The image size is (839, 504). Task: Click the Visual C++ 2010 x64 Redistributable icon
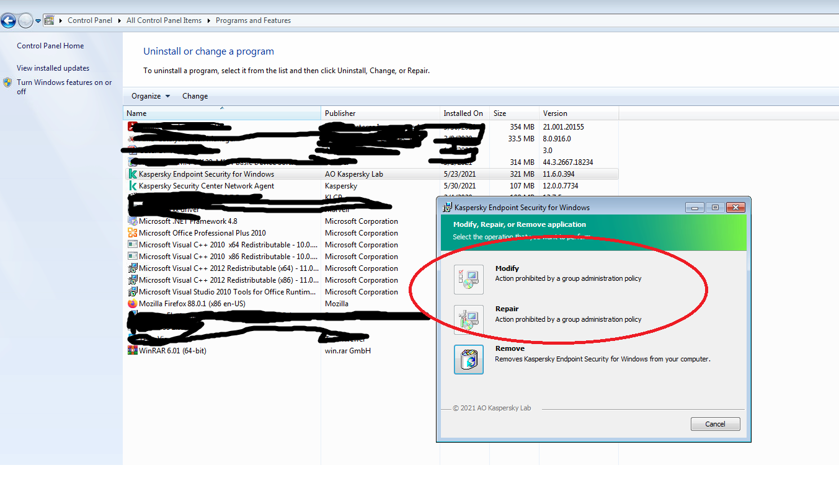133,245
